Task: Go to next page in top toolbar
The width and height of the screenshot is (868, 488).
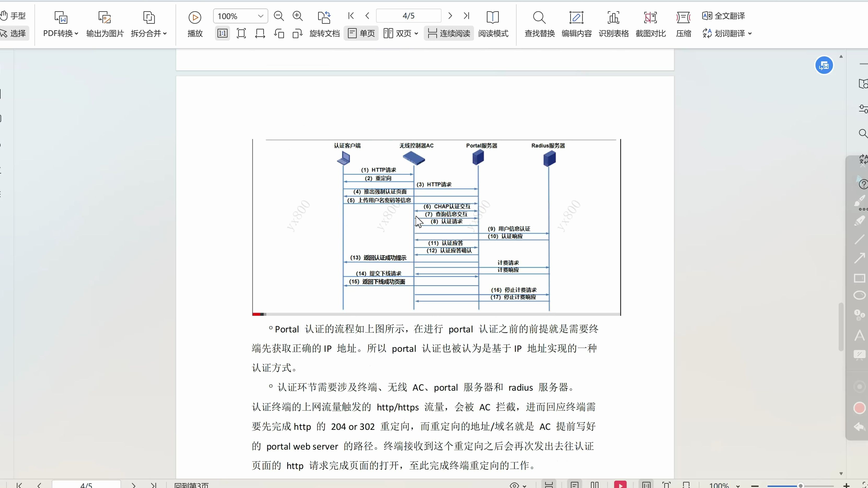Action: pyautogui.click(x=450, y=15)
